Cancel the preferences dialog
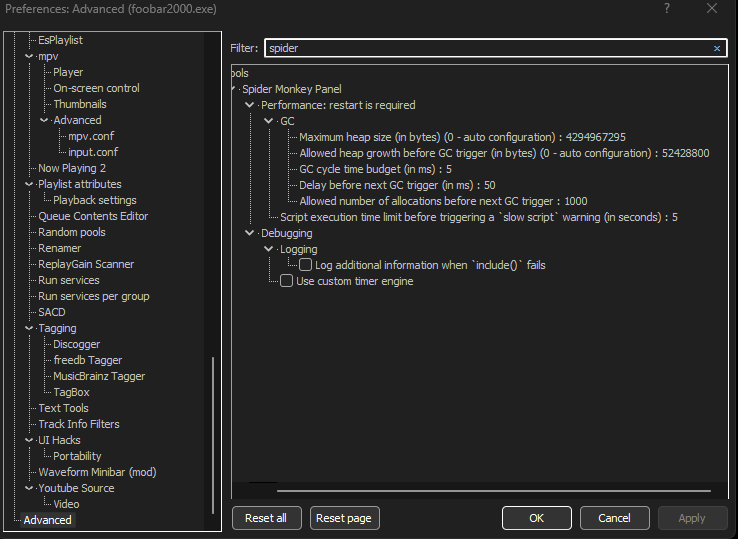Viewport: 738px width, 539px height. [x=615, y=518]
